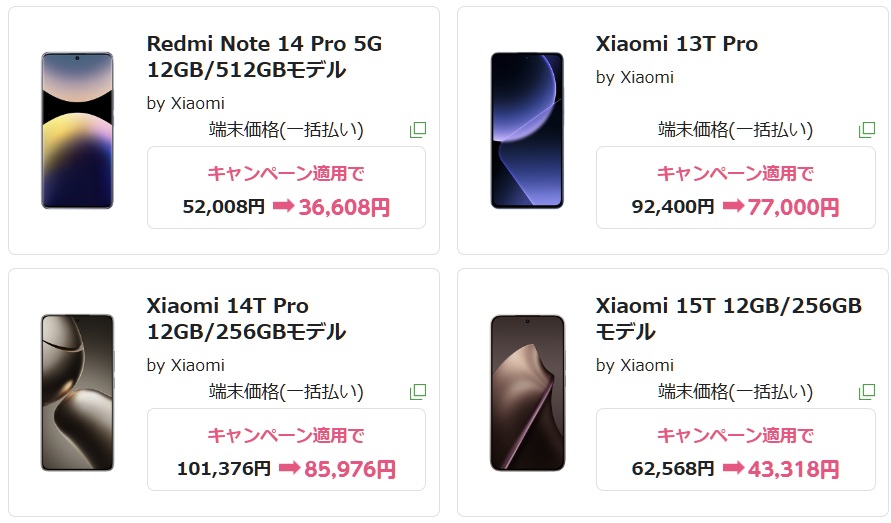This screenshot has width=891, height=523.
Task: Click the Xiaomi 15T phone image
Action: (x=526, y=392)
